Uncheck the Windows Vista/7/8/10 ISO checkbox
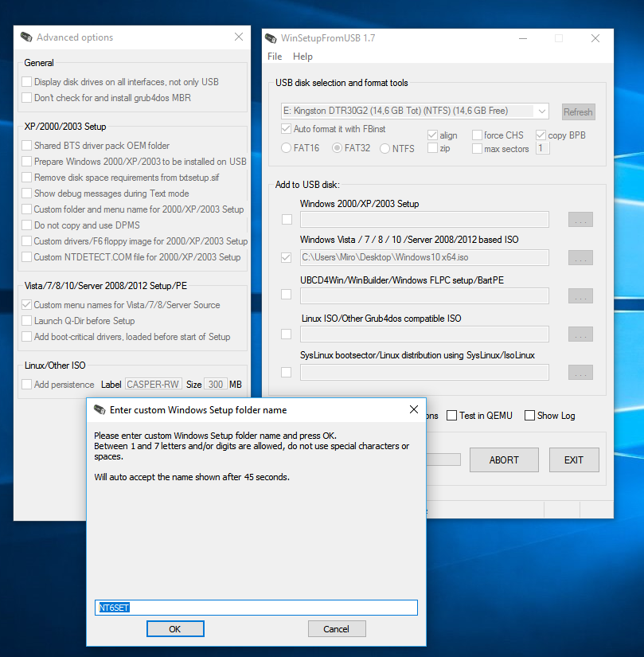 point(286,257)
